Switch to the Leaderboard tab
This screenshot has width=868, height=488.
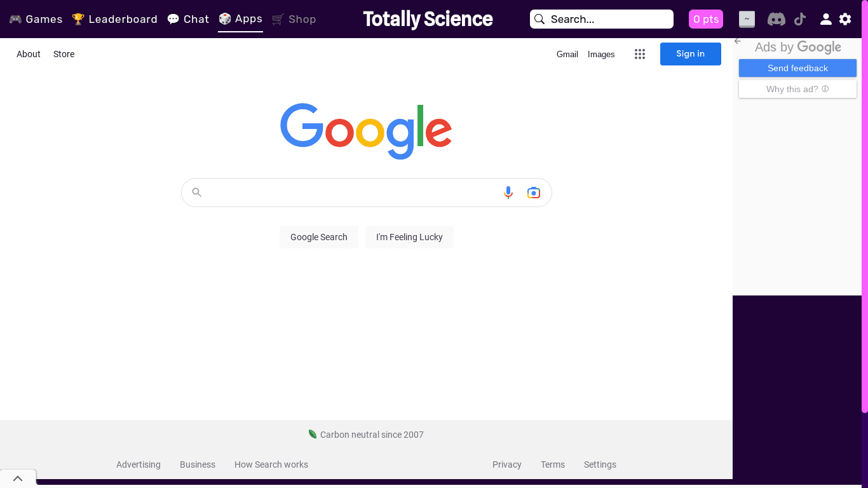[115, 19]
